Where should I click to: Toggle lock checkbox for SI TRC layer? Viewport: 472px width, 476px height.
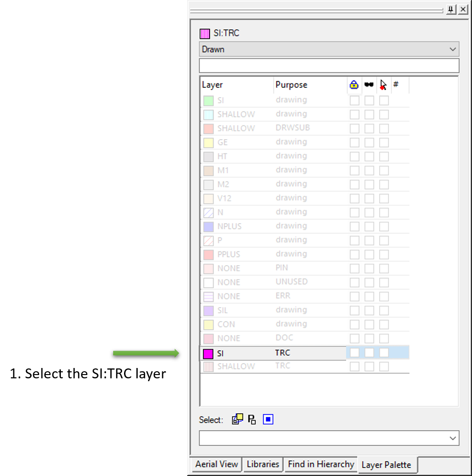pos(355,353)
